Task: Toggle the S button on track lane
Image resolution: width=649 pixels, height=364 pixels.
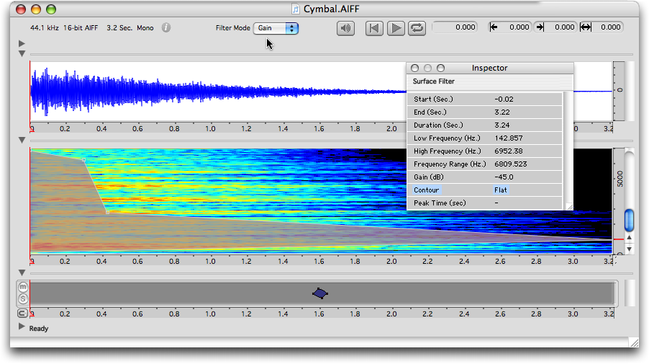Action: click(x=23, y=299)
